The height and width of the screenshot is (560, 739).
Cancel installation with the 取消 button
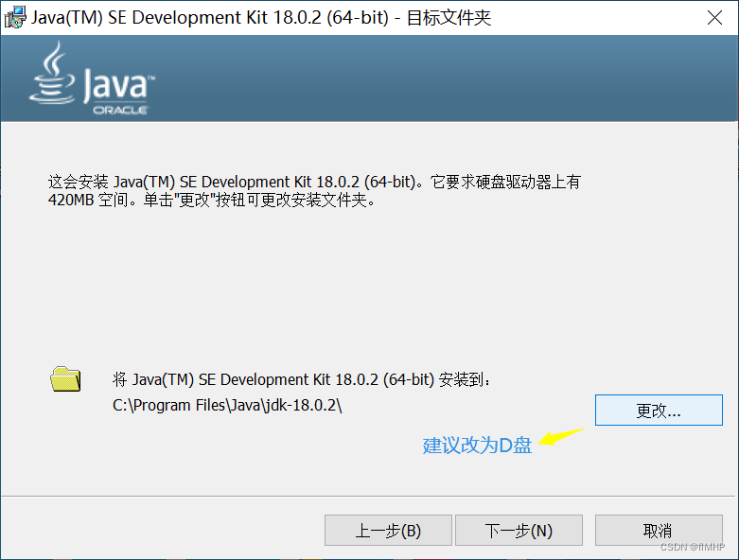coord(658,531)
